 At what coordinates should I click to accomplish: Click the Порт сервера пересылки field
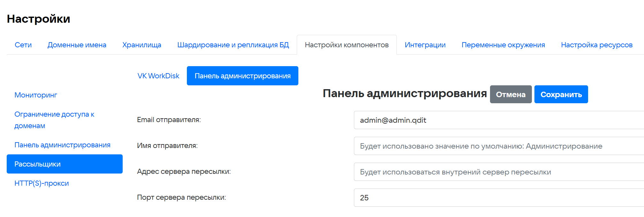[498, 198]
